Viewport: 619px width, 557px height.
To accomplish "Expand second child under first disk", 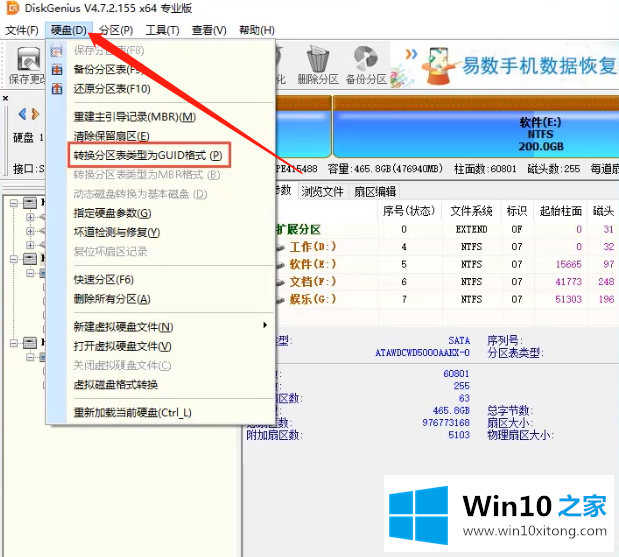I will click(30, 231).
